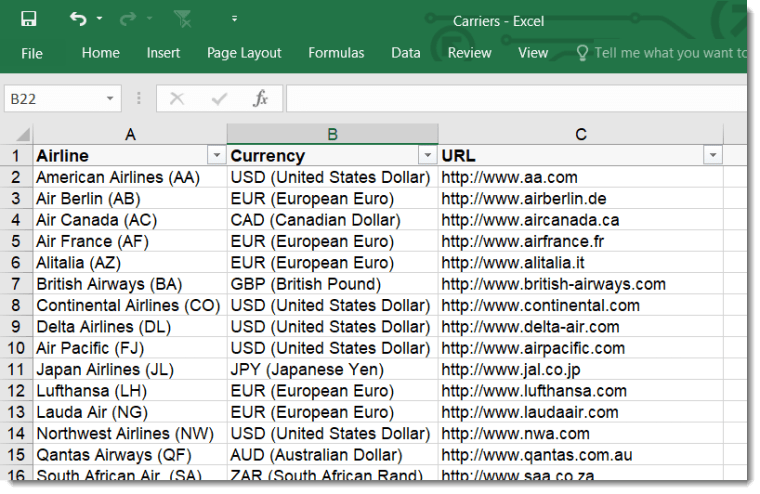Click the Tell me lightbulb icon

pos(582,53)
